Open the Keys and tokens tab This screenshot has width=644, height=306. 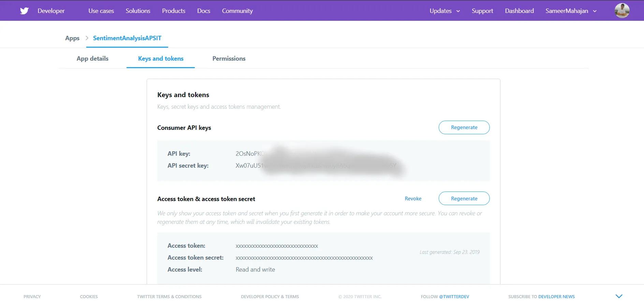point(161,59)
